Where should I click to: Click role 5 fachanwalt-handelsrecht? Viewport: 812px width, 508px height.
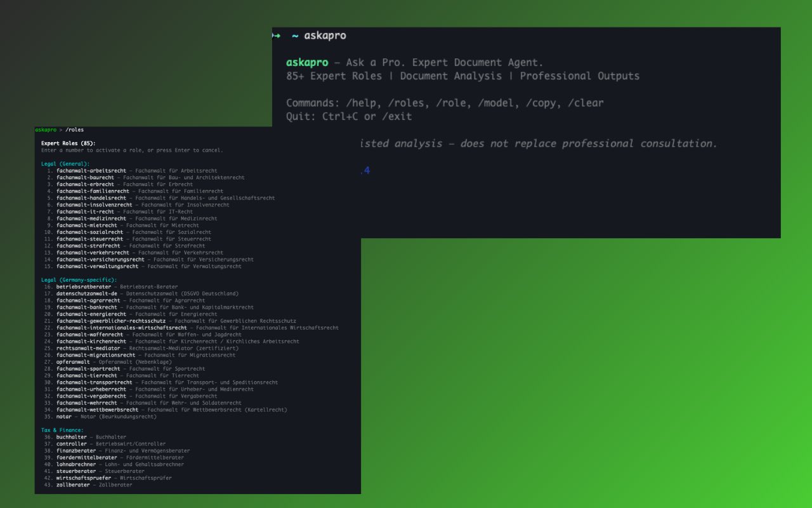160,198
